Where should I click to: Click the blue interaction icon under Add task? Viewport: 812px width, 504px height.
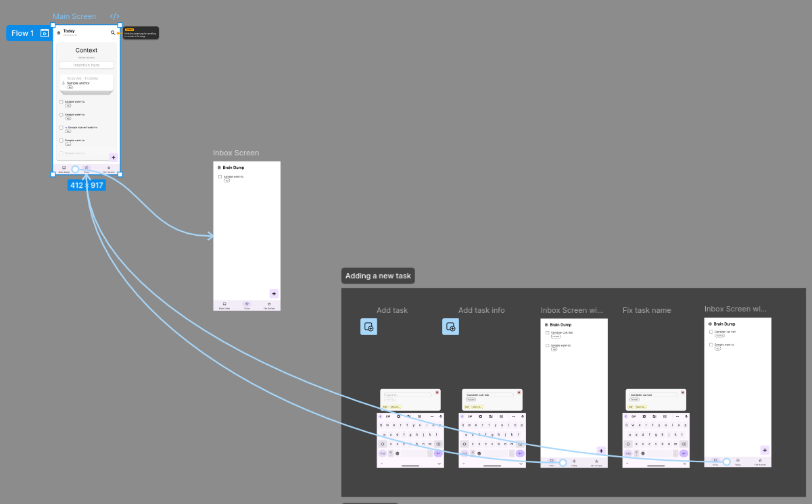pyautogui.click(x=368, y=327)
